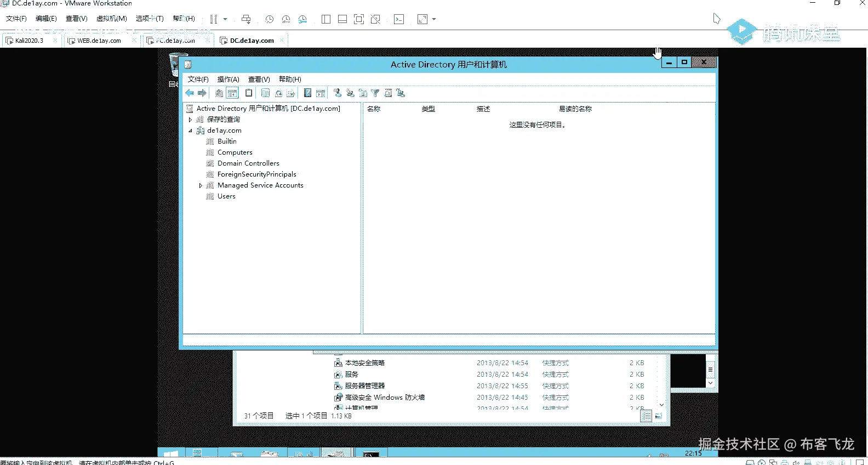
Task: Open VMware power options dropdown arrow
Action: coord(225,19)
